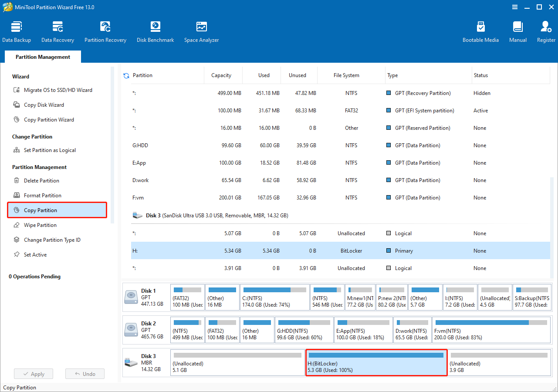Open the hamburger menu
The image size is (558, 392).
pos(514,7)
